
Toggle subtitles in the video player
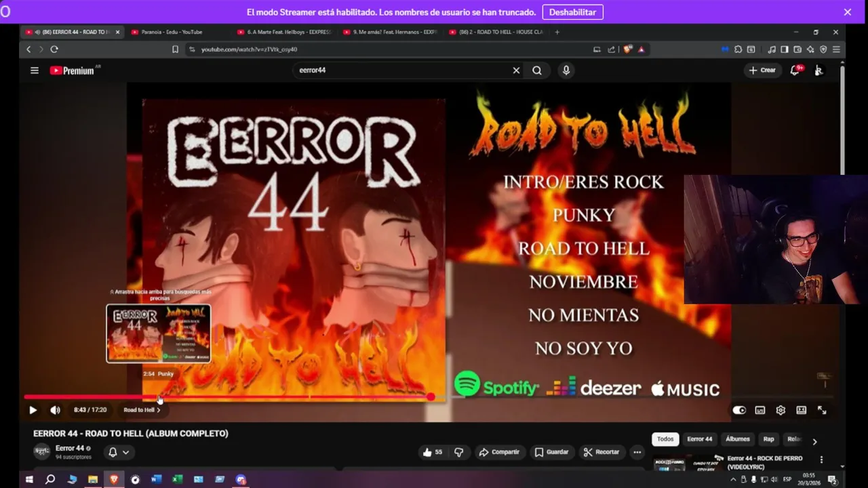(760, 410)
